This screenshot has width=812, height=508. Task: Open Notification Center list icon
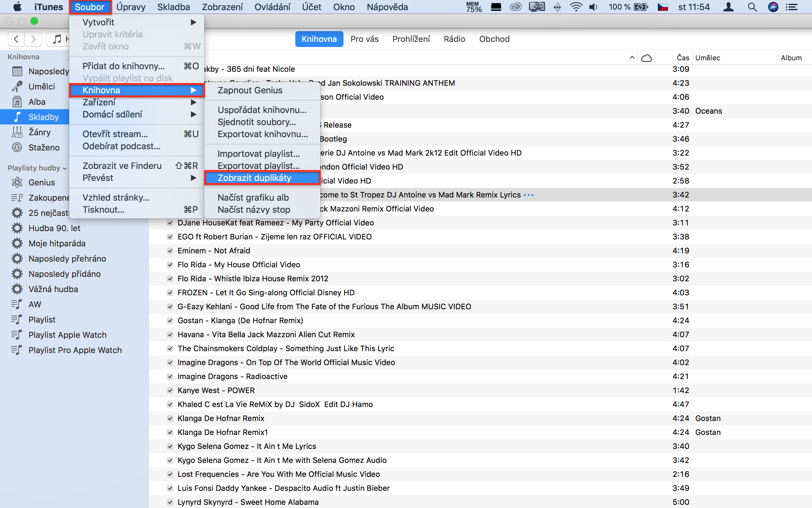pos(792,7)
